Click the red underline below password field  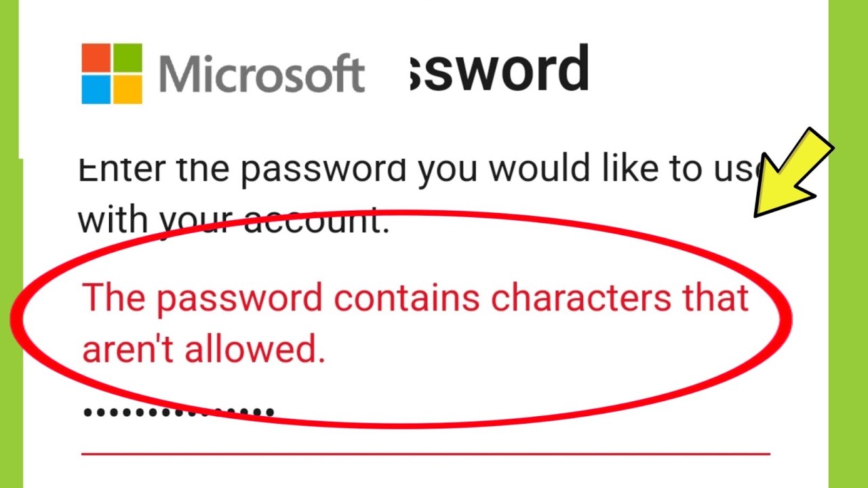(x=425, y=453)
